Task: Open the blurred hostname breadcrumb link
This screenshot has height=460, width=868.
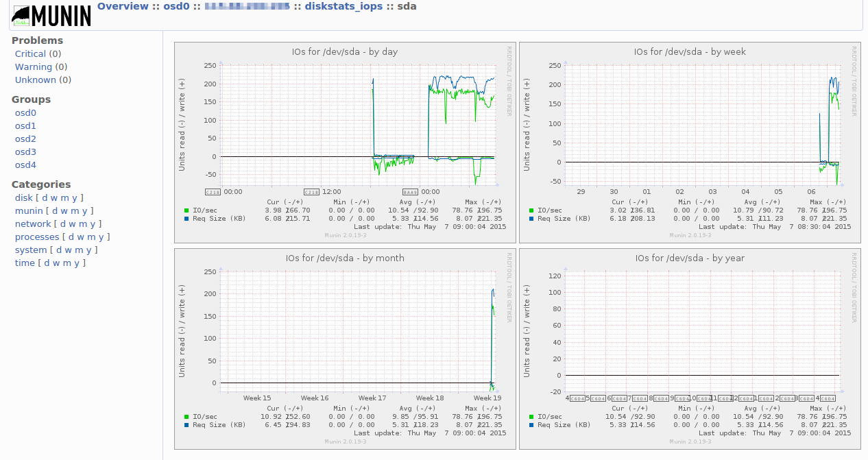Action: (248, 6)
